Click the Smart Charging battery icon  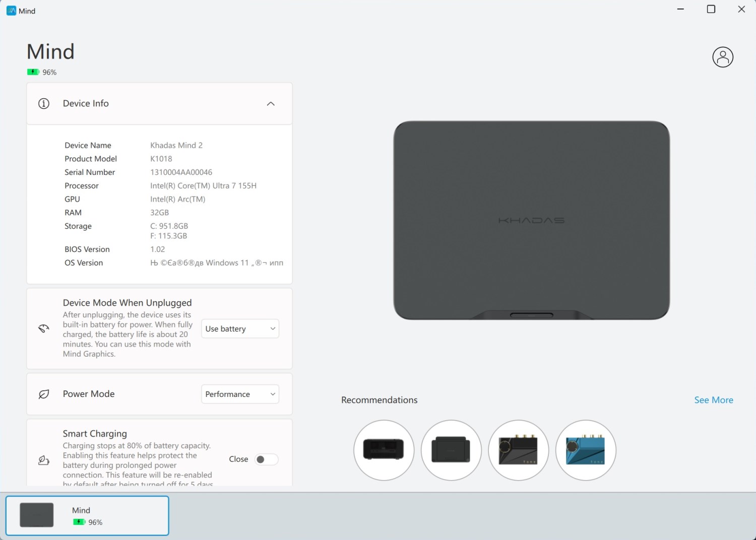(44, 459)
